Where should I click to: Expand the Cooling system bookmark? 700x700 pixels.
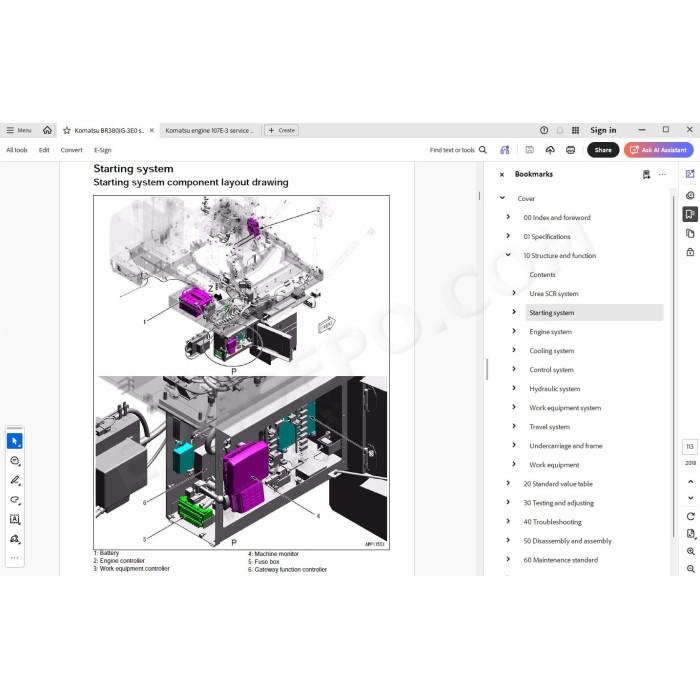coord(514,350)
